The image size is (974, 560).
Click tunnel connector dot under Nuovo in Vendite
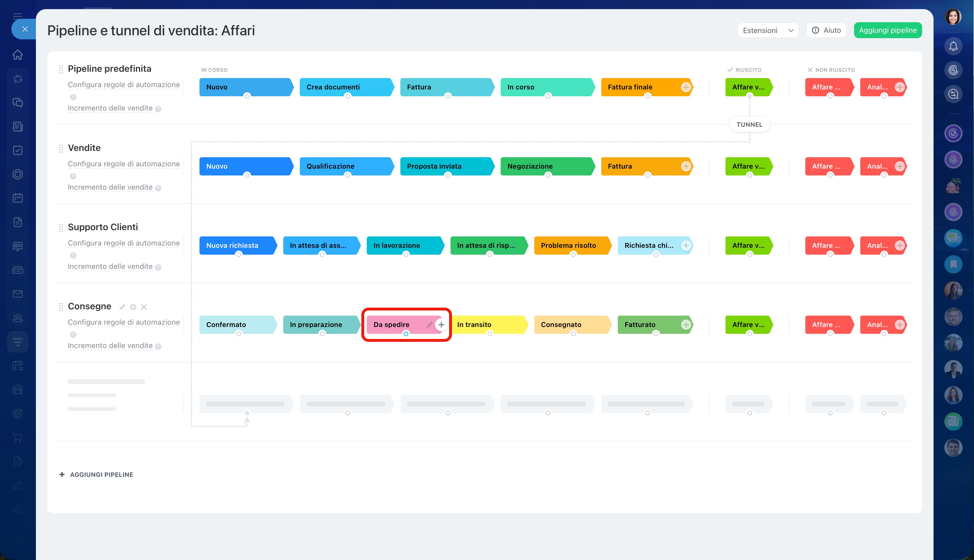click(247, 175)
